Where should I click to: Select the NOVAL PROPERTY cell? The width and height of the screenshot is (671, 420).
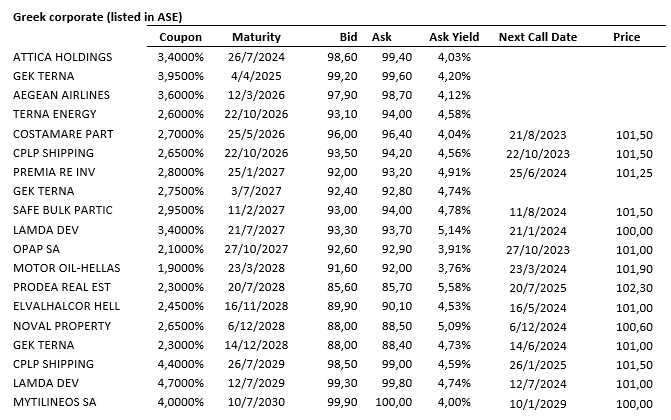coord(61,326)
